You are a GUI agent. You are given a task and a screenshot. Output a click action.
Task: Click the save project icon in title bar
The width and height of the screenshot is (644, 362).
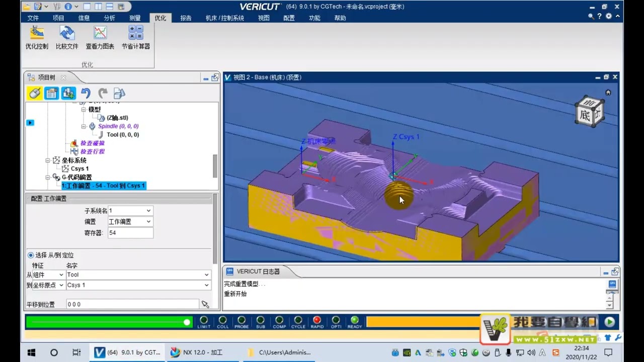38,7
